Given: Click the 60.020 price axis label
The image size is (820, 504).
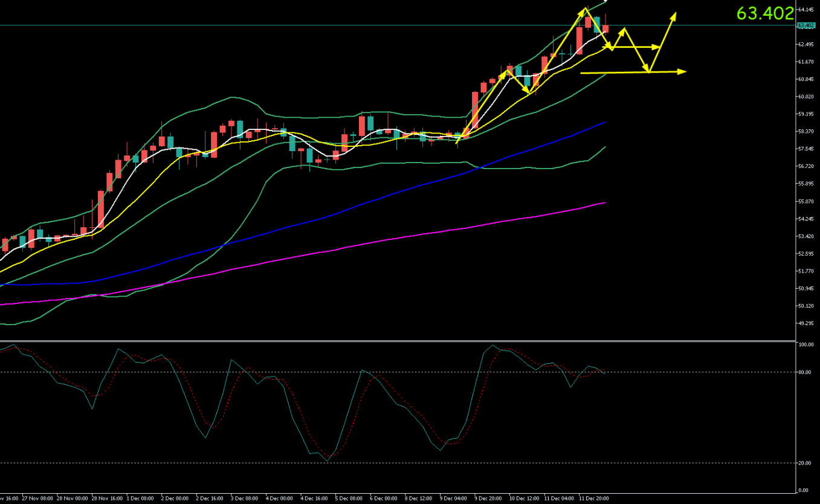Looking at the screenshot, I should point(806,97).
